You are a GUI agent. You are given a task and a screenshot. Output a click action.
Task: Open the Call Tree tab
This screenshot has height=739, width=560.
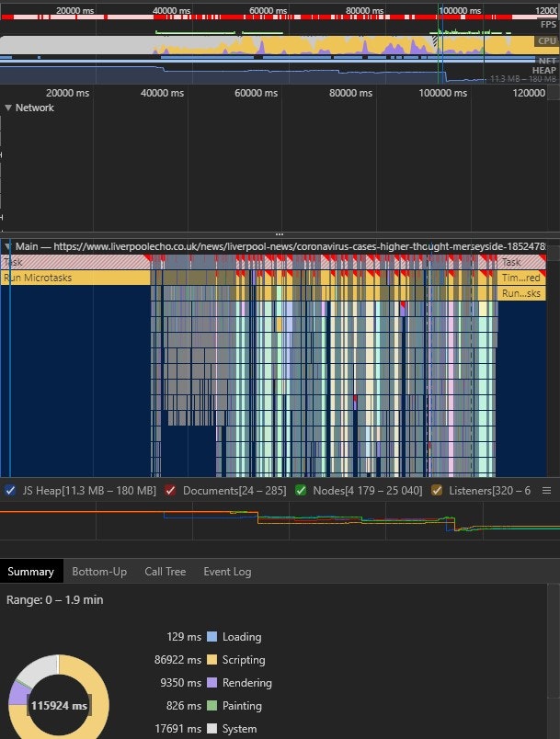165,572
